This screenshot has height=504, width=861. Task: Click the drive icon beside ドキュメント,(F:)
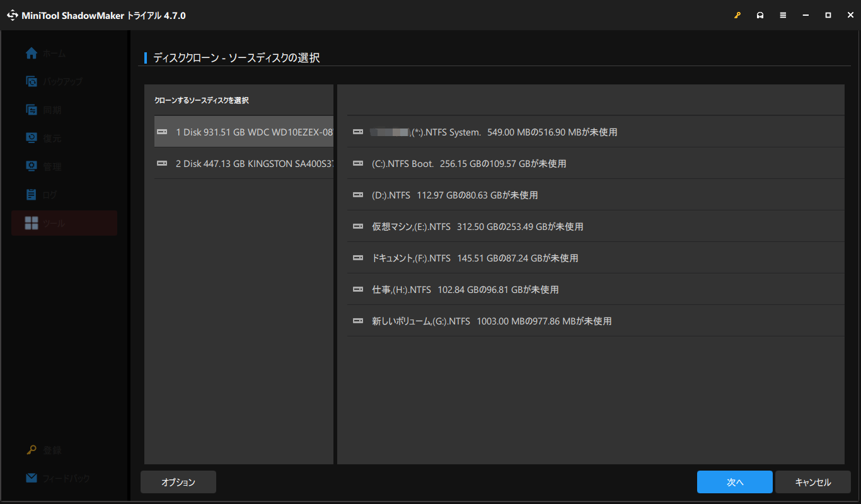click(358, 258)
